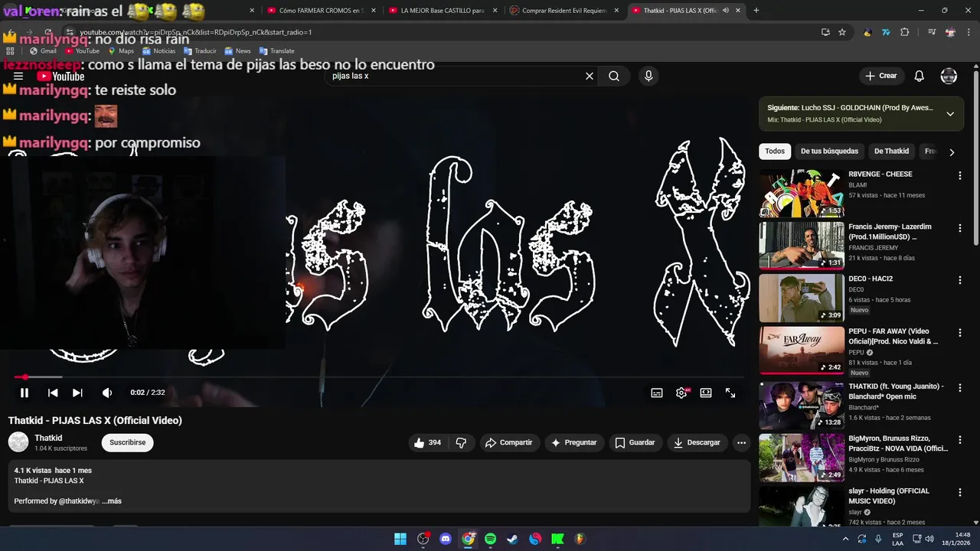This screenshot has height=551, width=980.
Task: Dislike the video
Action: click(461, 442)
